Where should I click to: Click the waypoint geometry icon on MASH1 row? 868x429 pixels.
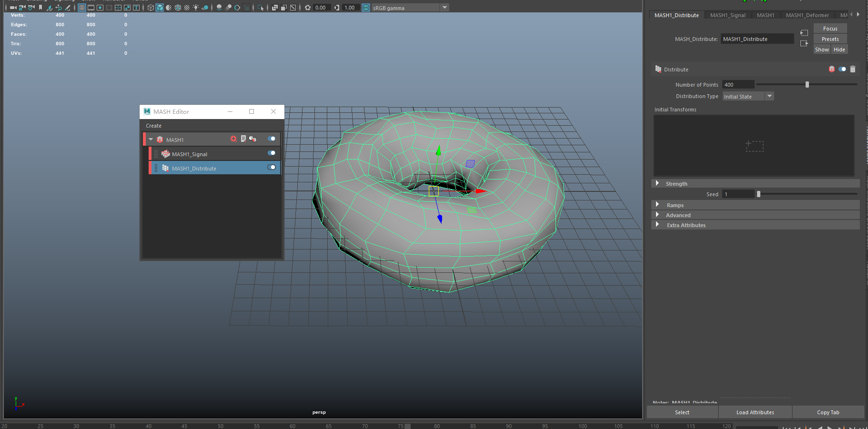253,139
